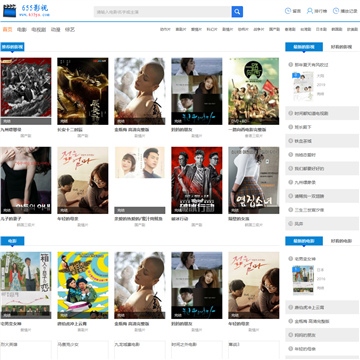Viewport: 360px width, 360px height.
Task: Open the 欧美剧 genre link
Action: 352,29
